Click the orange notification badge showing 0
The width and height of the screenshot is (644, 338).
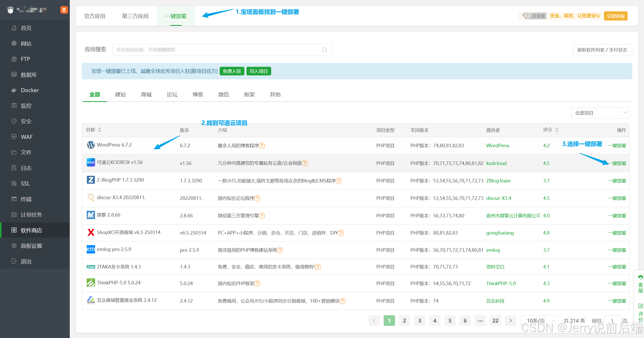[x=64, y=10]
